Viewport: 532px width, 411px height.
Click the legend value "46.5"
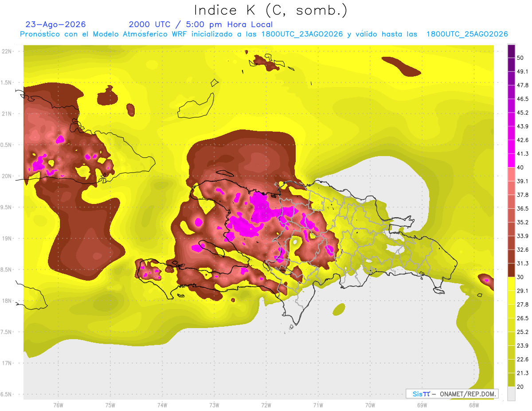coord(523,99)
